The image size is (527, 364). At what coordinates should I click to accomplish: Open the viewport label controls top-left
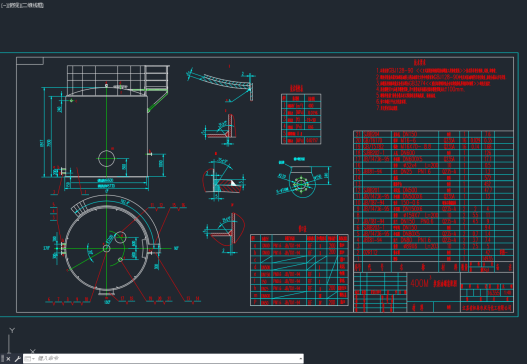(22, 5)
